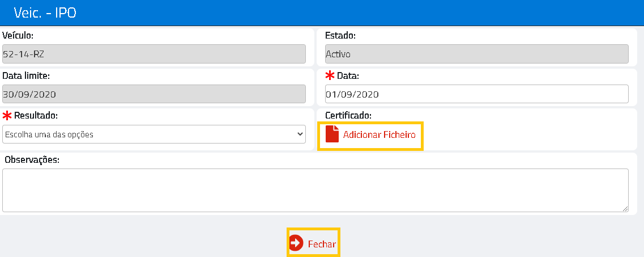
Task: Select the Veículo field containing 52-14-RZ
Action: coord(153,54)
